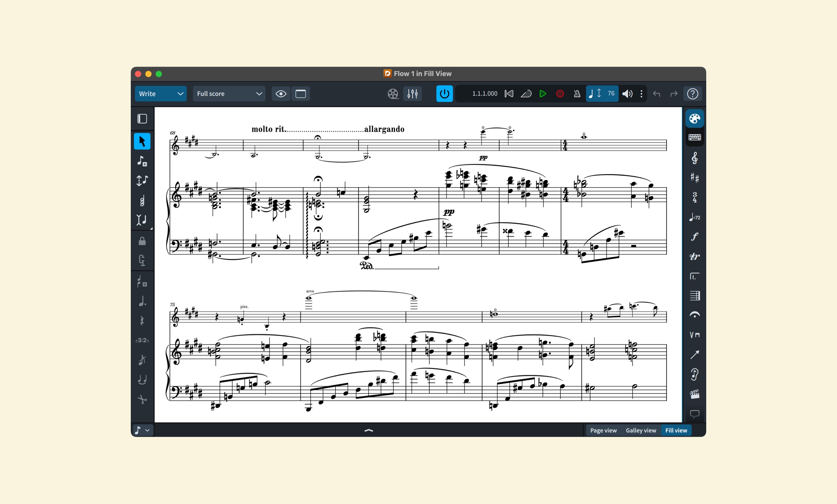Open the Mixer window
This screenshot has width=837, height=504.
point(412,94)
